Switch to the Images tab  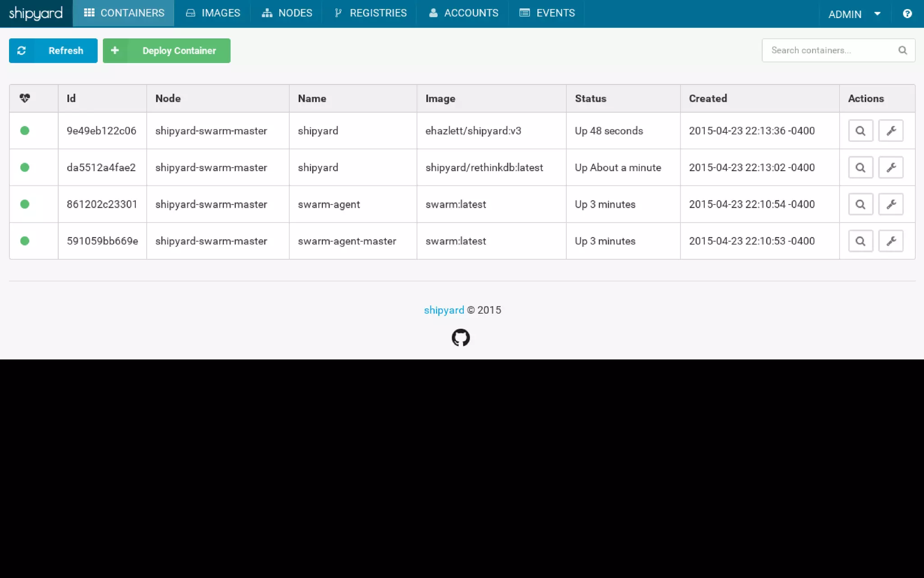tap(213, 13)
